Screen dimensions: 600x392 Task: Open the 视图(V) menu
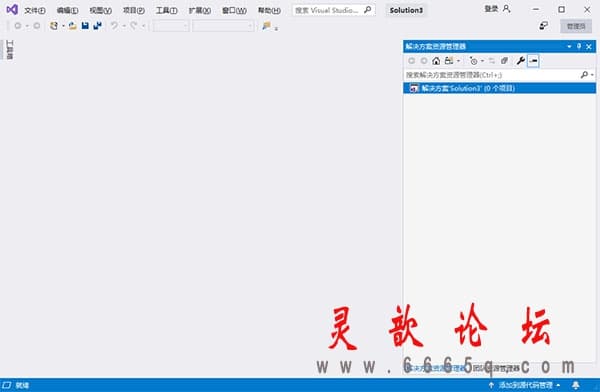[101, 10]
